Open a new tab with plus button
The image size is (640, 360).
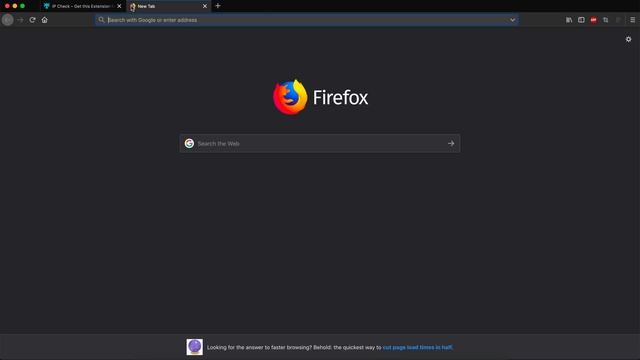pos(218,6)
